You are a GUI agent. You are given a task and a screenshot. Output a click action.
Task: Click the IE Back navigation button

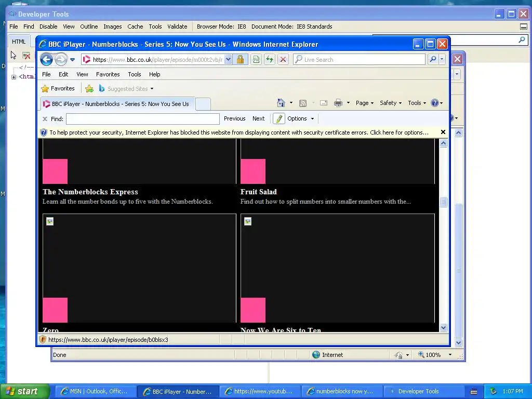click(46, 59)
